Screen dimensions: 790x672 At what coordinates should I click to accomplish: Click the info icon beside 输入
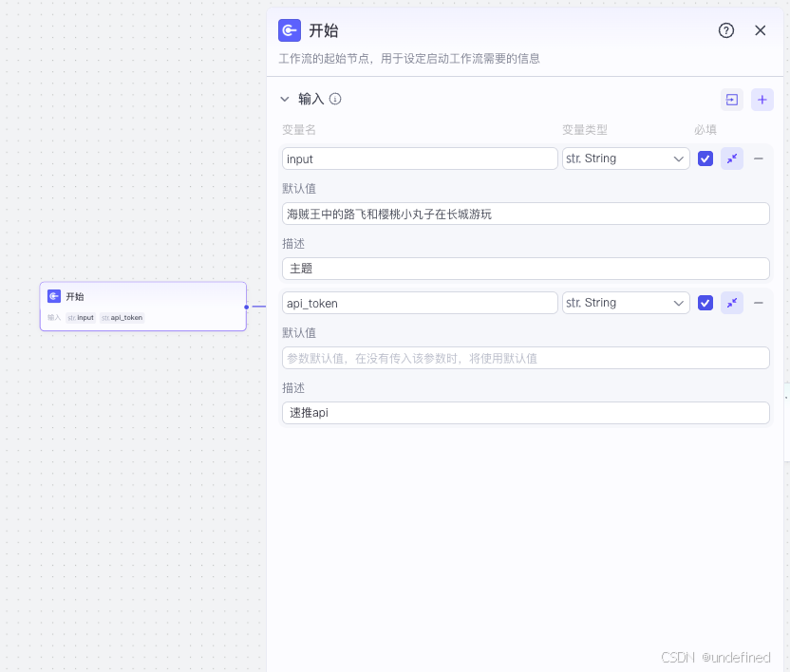click(x=335, y=99)
